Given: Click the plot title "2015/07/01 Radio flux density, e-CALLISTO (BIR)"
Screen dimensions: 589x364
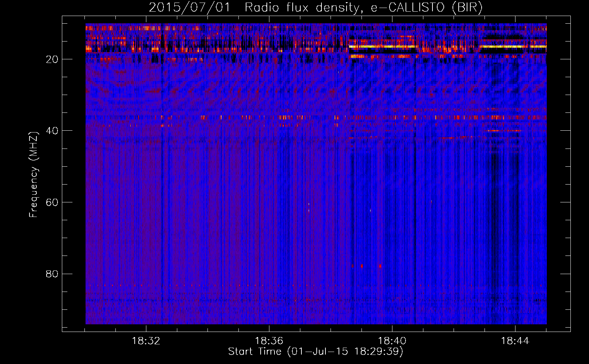Looking at the screenshot, I should 316,7.
